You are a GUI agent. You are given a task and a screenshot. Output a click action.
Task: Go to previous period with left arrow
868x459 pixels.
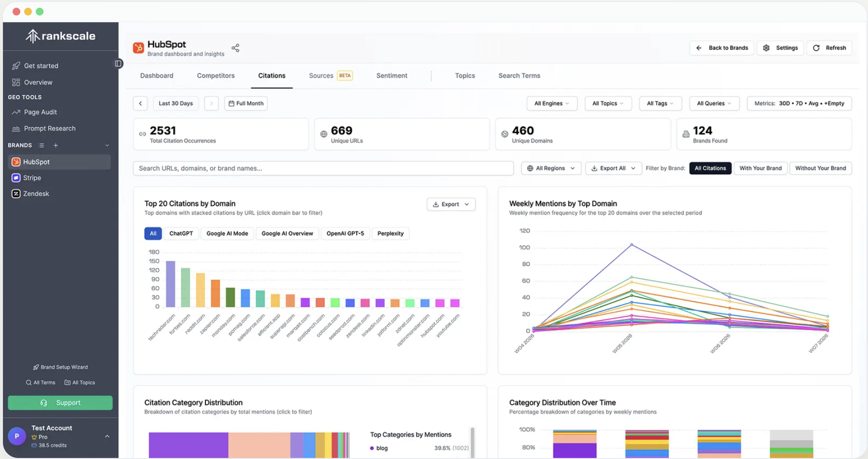(x=140, y=103)
